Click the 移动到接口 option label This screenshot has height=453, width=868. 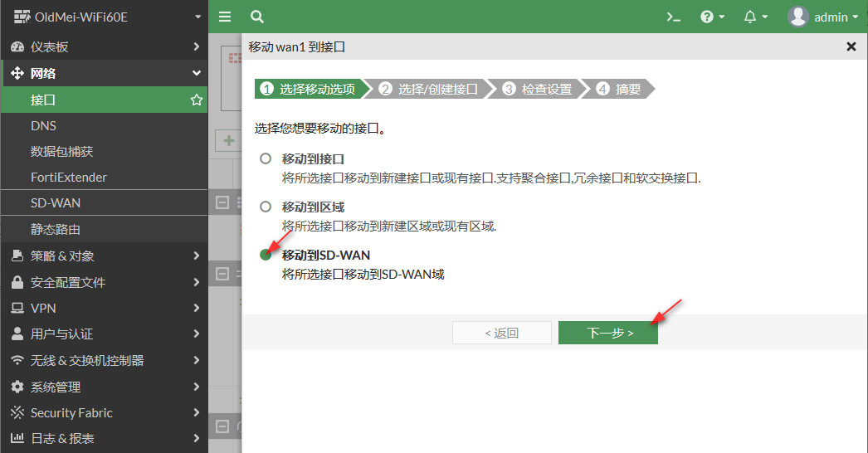pyautogui.click(x=314, y=159)
